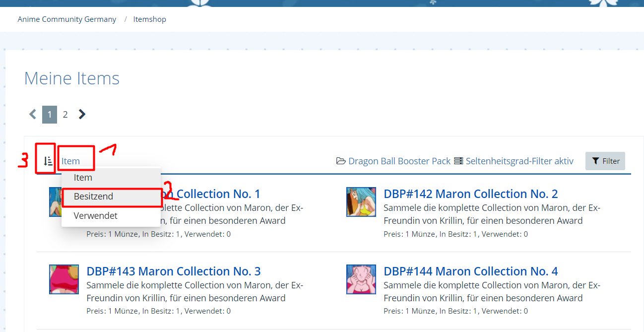The height and width of the screenshot is (332, 644).
Task: Click the Seltenheitsgrad filter list icon
Action: pyautogui.click(x=458, y=161)
